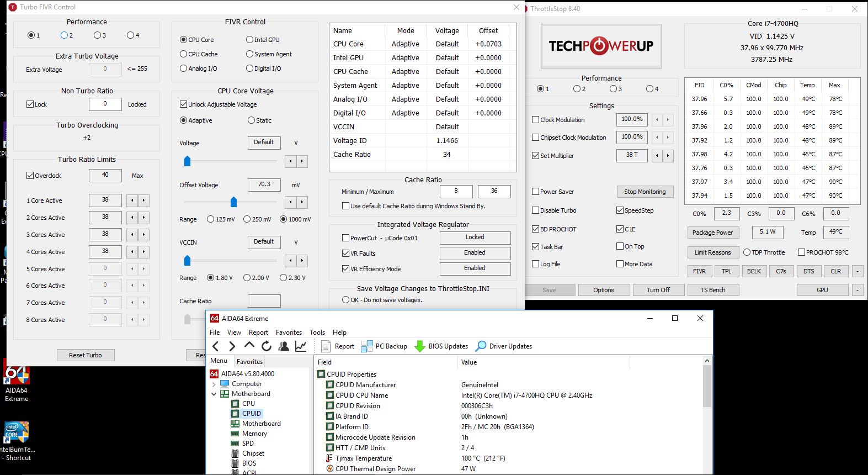Maximize the AIDA64 Extreme window

pyautogui.click(x=674, y=318)
